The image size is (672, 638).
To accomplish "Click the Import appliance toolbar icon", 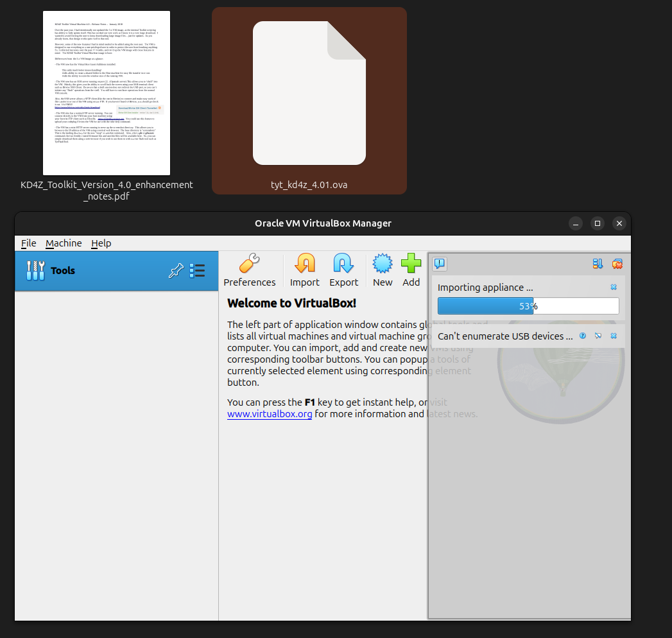I will (304, 270).
